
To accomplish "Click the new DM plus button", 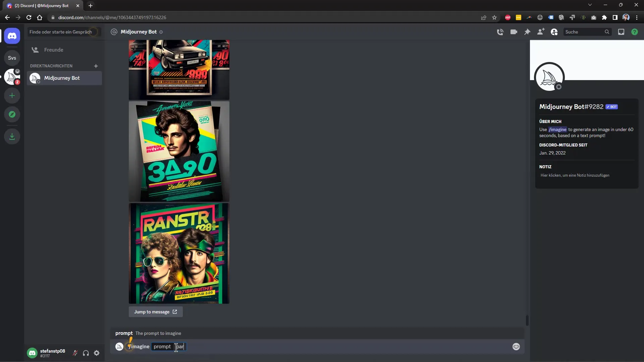I will 96,65.
